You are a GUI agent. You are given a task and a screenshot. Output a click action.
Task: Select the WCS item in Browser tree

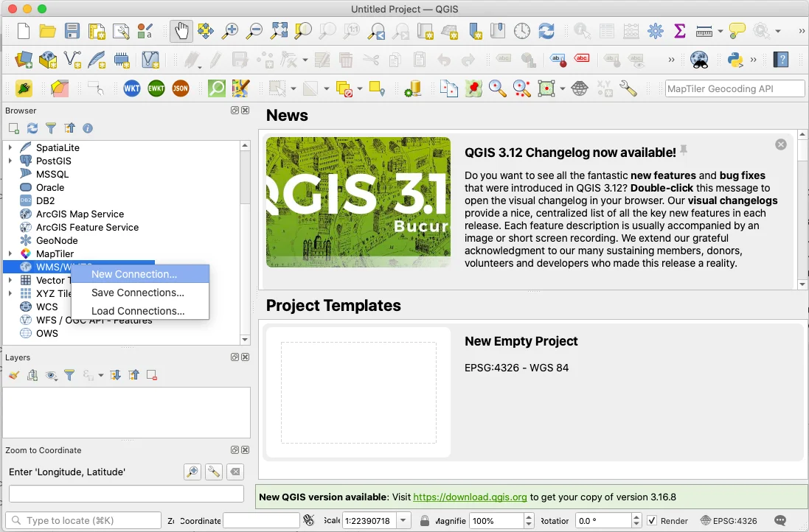[47, 307]
